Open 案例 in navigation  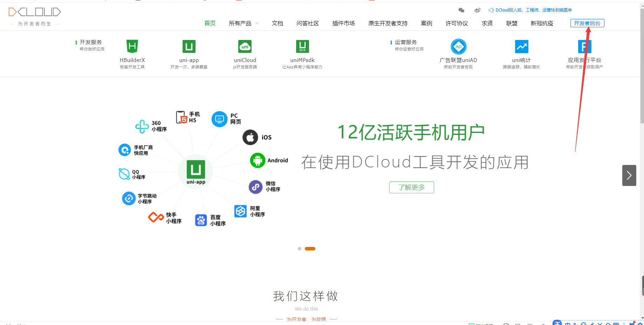click(426, 23)
